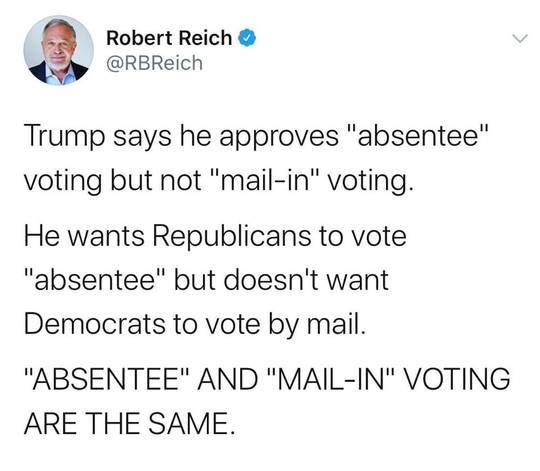Select the uppercase quoted "MAIL-IN" text
The height and width of the screenshot is (471, 540).
pyautogui.click(x=329, y=379)
